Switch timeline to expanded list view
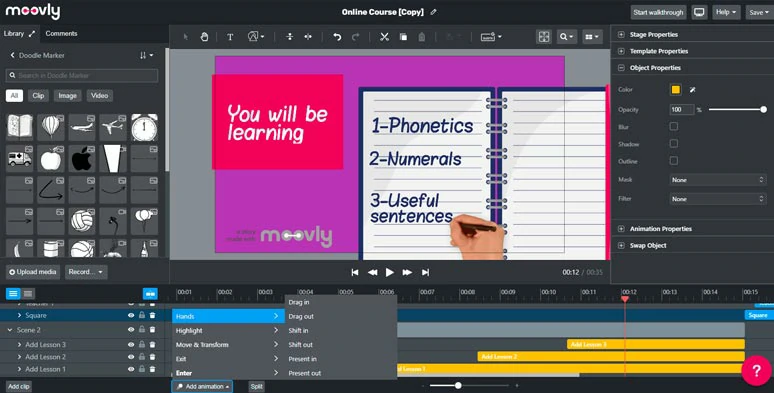The width and height of the screenshot is (774, 393). [x=13, y=293]
